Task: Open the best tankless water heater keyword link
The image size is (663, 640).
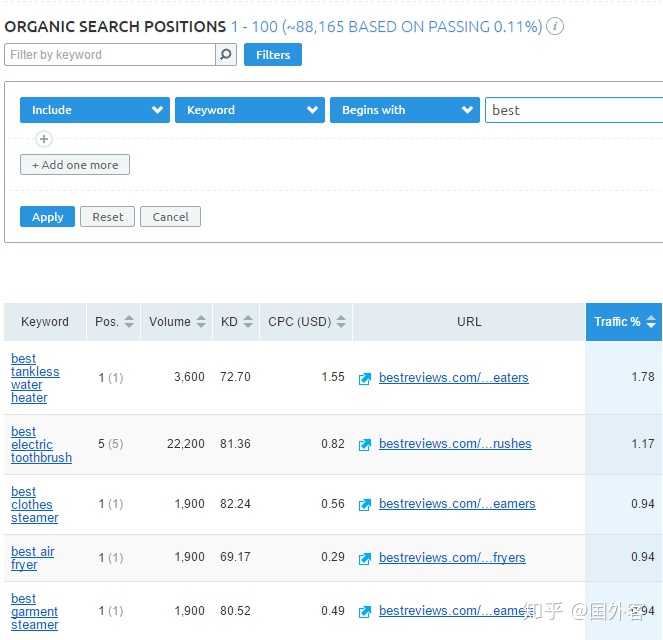Action: point(35,378)
